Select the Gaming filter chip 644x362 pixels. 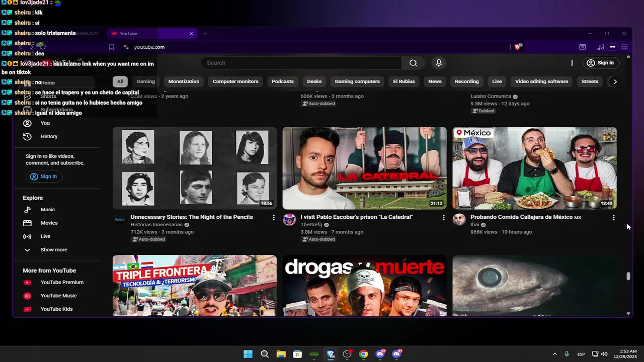(x=146, y=81)
